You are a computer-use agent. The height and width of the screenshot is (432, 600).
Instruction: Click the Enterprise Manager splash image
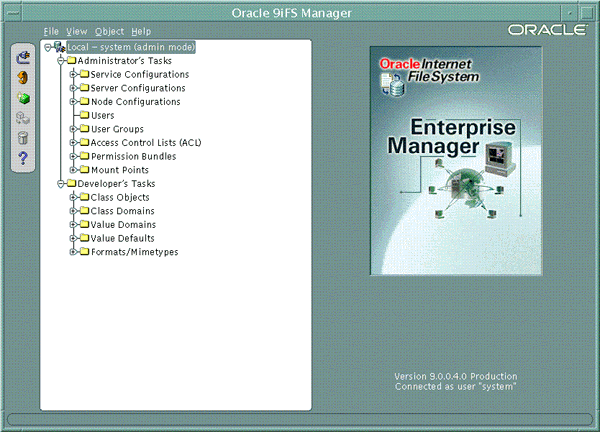pyautogui.click(x=456, y=161)
